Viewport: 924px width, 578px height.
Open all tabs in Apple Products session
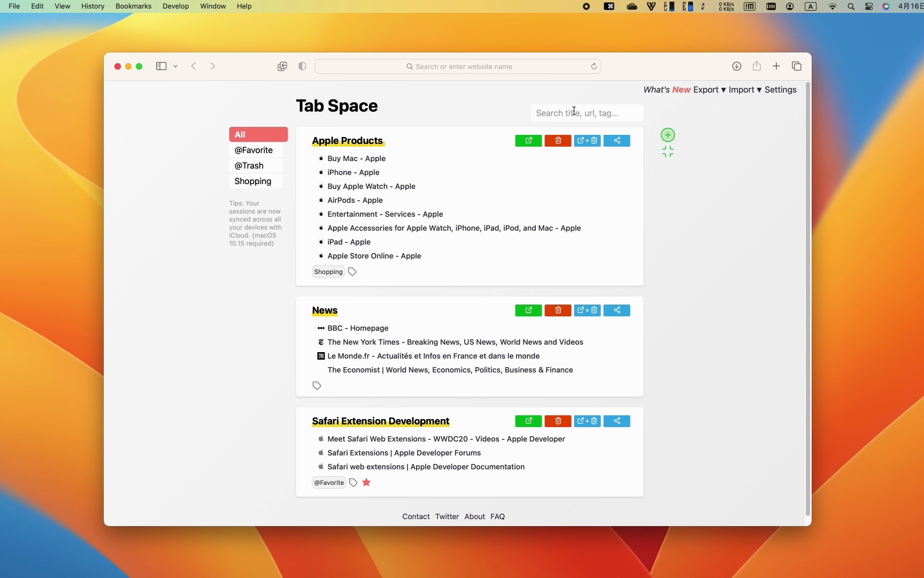(528, 141)
